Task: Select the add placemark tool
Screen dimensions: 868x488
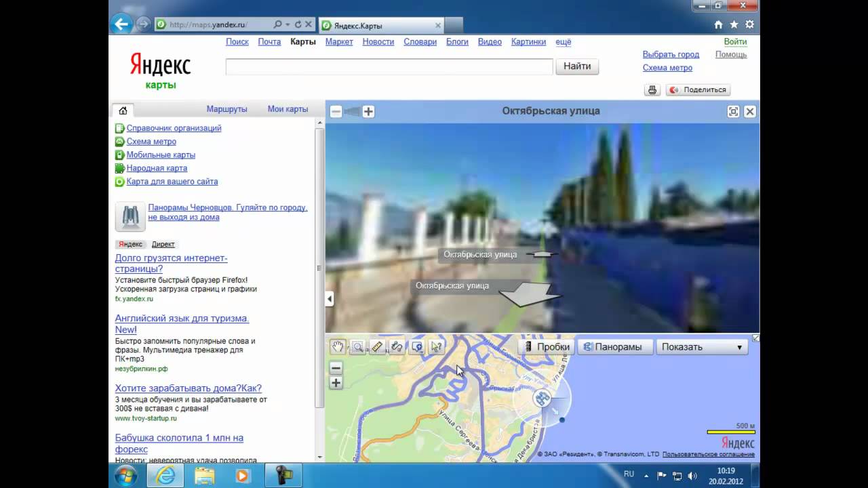Action: tap(416, 347)
